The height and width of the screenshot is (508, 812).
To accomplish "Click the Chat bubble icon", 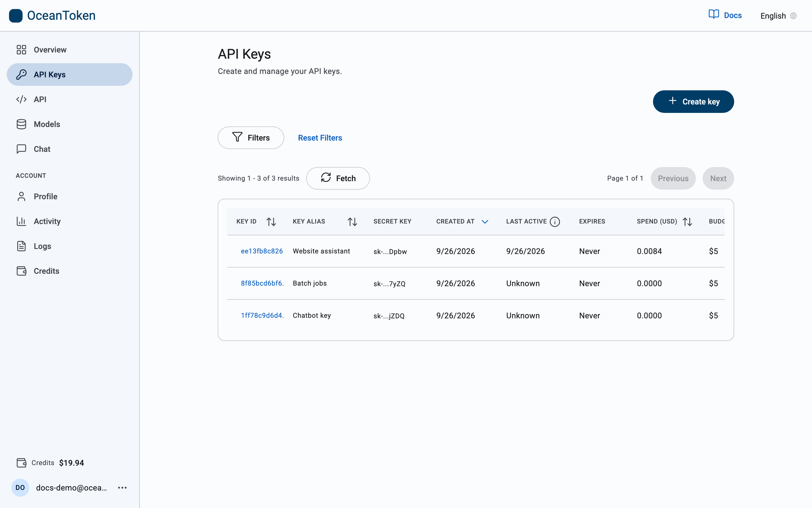I will [x=21, y=149].
